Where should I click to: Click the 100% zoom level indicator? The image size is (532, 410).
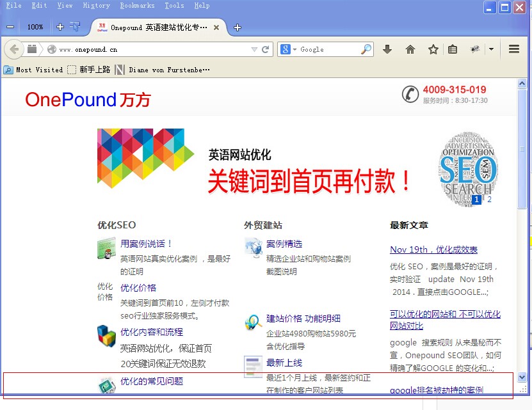[x=35, y=27]
